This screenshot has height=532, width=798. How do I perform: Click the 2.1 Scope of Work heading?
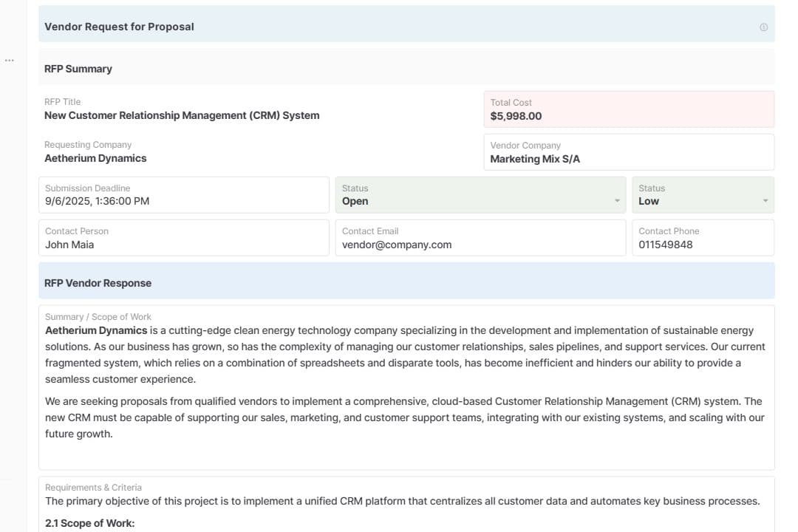pyautogui.click(x=90, y=523)
